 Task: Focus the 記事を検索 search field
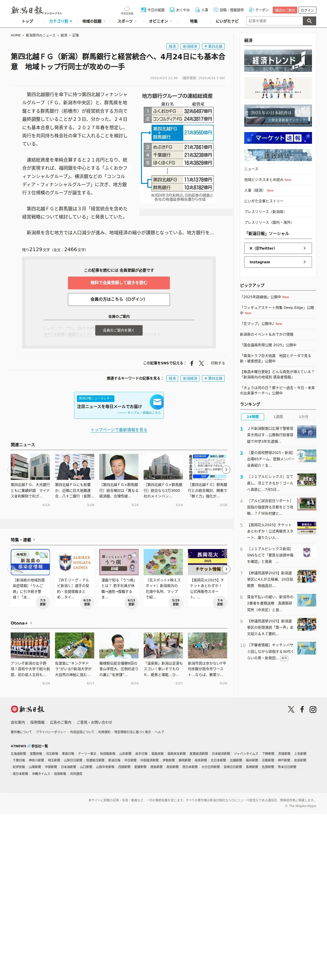click(275, 21)
